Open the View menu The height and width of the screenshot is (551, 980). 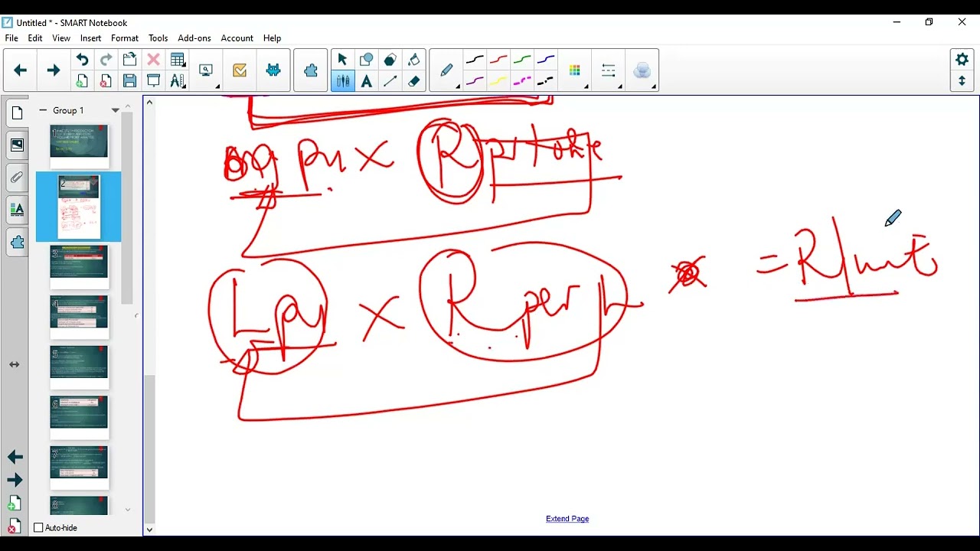(61, 38)
